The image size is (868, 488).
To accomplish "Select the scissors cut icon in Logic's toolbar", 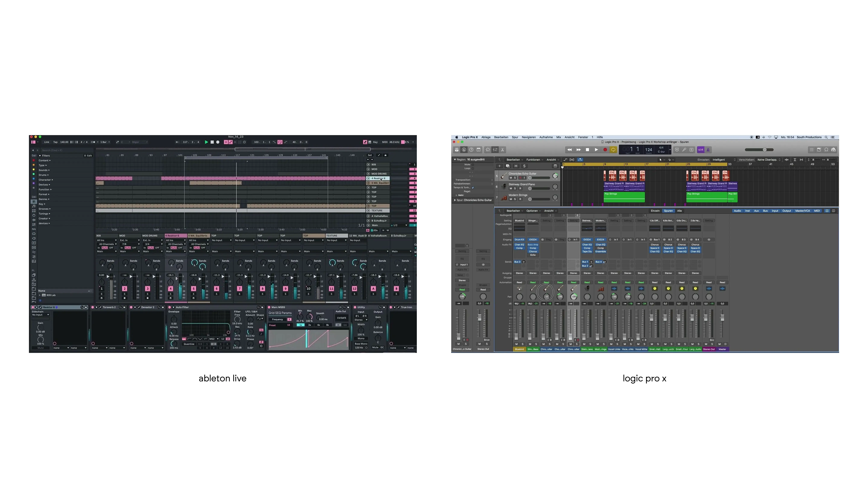I will (503, 150).
